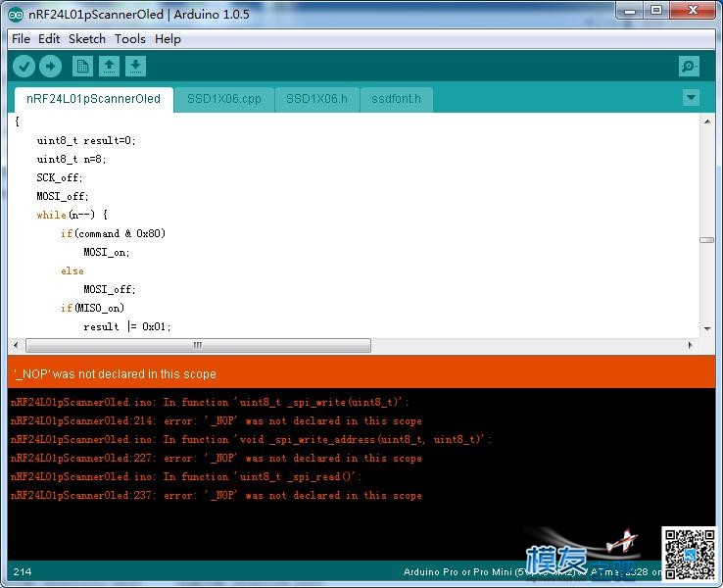The width and height of the screenshot is (723, 588).
Task: Click 'if(command & 0x80)' line
Action: 113,233
